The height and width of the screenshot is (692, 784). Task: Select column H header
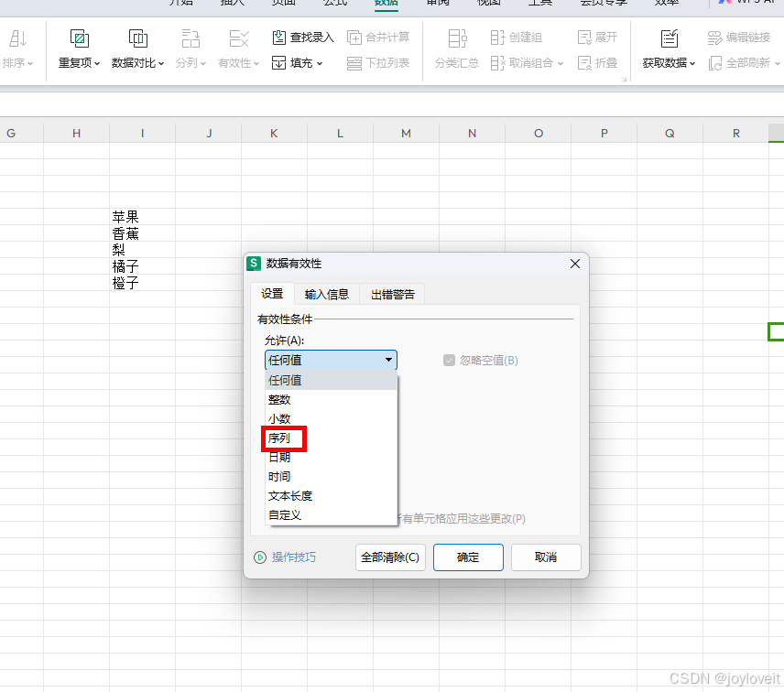point(77,133)
